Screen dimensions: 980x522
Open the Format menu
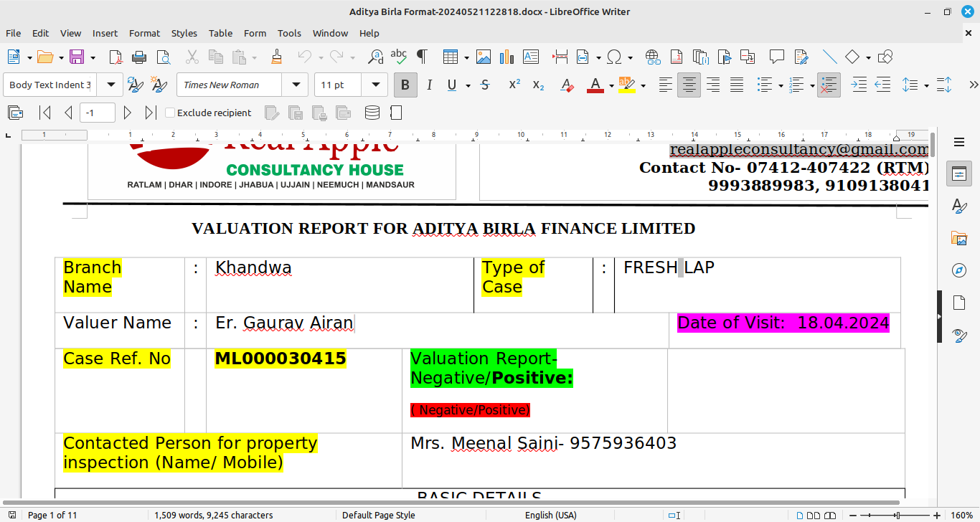point(144,33)
